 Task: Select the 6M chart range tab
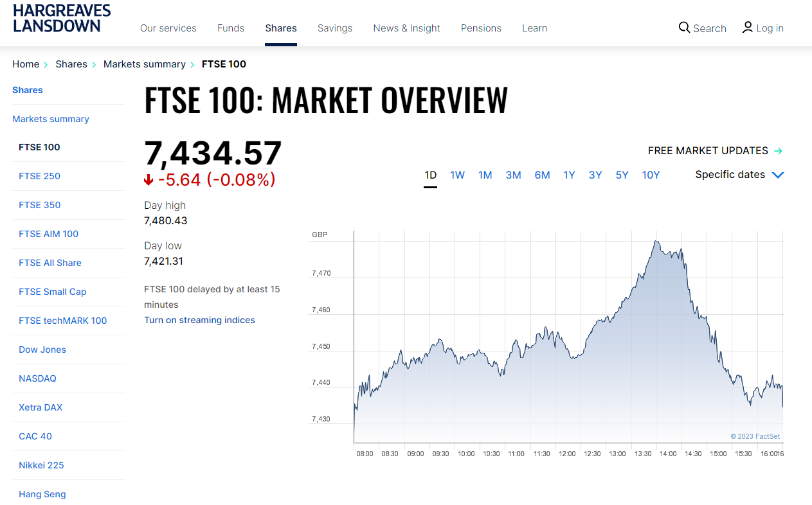543,175
